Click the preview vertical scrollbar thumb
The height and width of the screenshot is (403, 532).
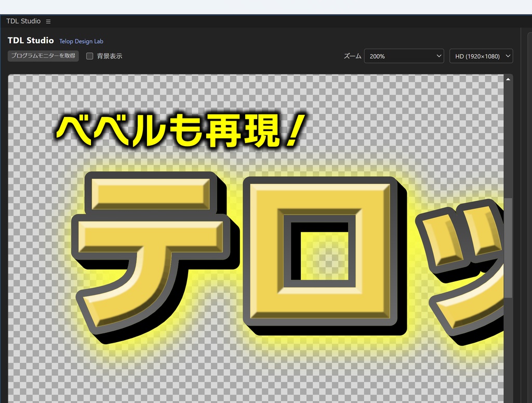508,248
